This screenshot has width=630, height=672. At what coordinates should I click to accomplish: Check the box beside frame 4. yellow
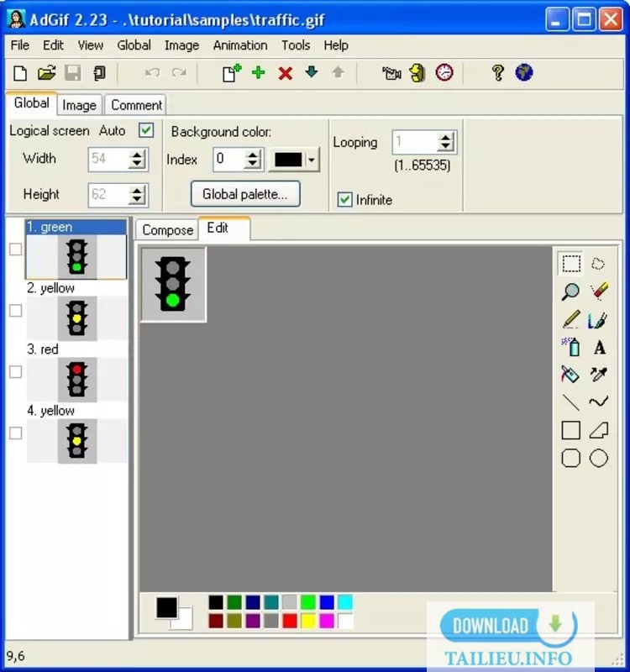click(16, 433)
